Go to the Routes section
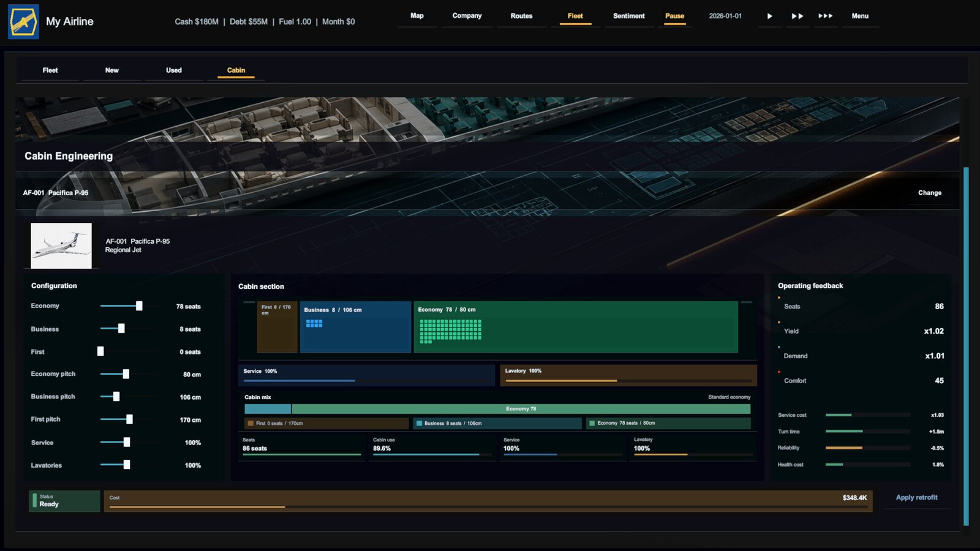Viewport: 980px width, 551px height. [521, 16]
